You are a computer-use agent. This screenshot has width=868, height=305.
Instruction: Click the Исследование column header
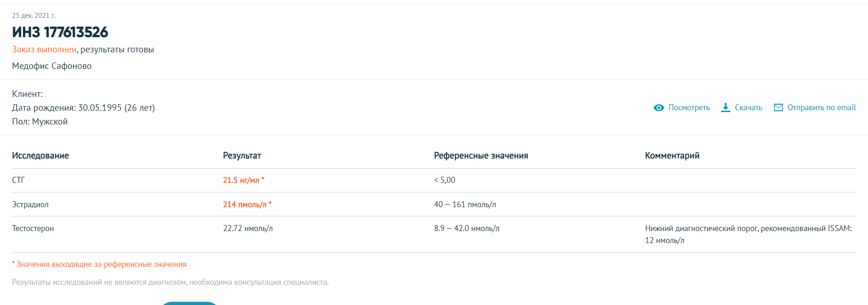click(40, 156)
